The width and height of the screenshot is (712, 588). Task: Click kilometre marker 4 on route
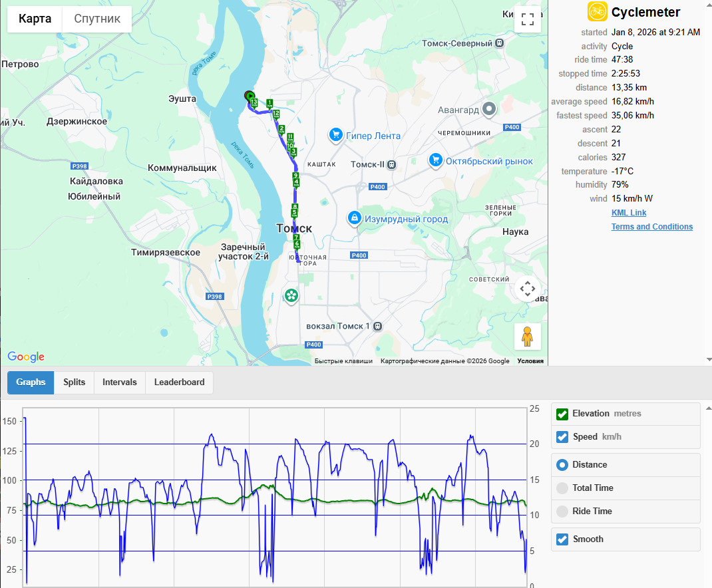coord(296,183)
